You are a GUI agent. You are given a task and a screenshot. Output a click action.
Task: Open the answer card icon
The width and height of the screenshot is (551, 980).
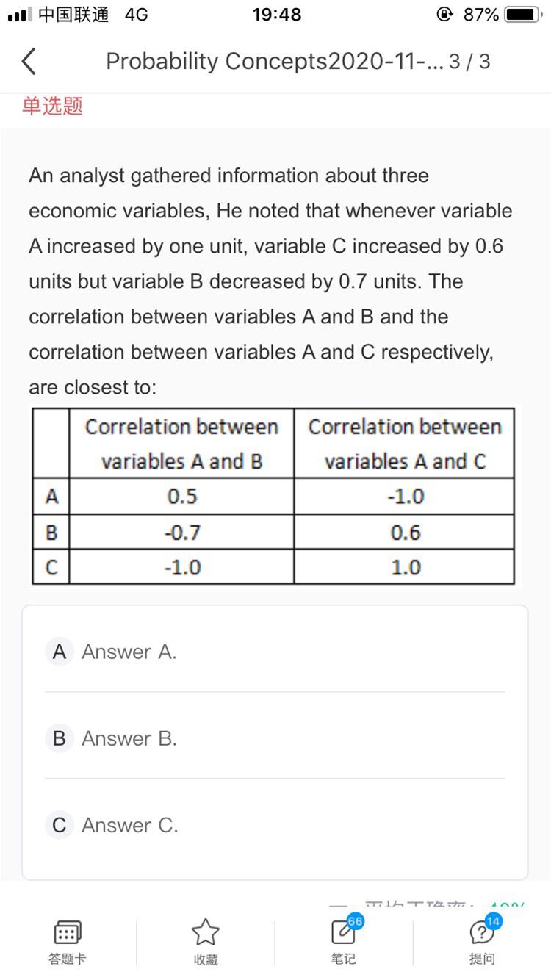68,933
